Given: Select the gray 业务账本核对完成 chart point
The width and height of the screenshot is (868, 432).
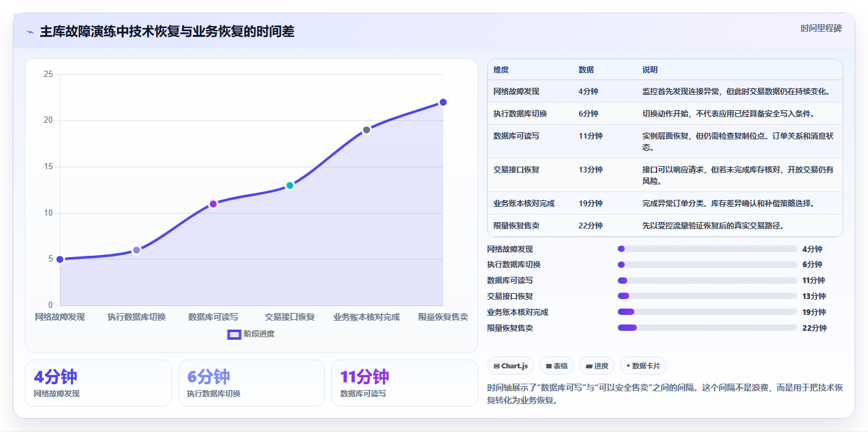Looking at the screenshot, I should (x=366, y=130).
